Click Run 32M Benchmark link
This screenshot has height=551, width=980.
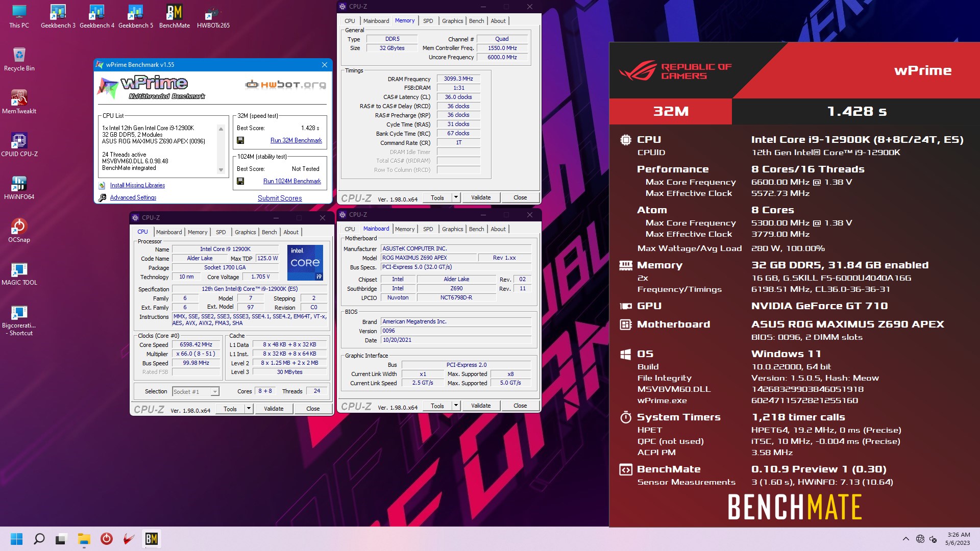point(296,140)
